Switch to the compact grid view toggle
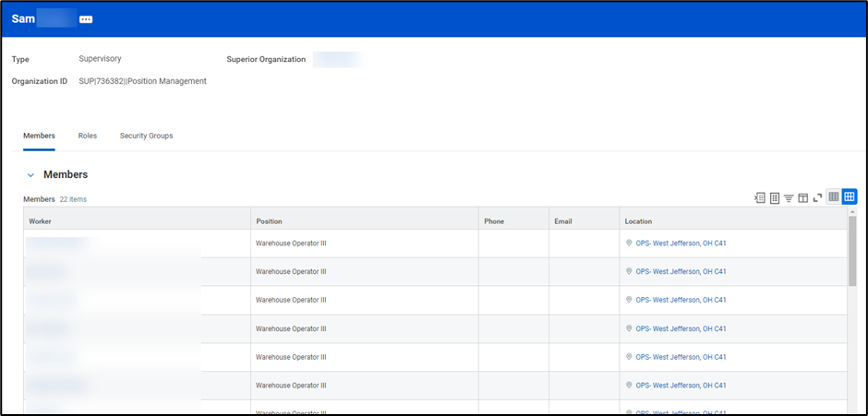 click(834, 196)
